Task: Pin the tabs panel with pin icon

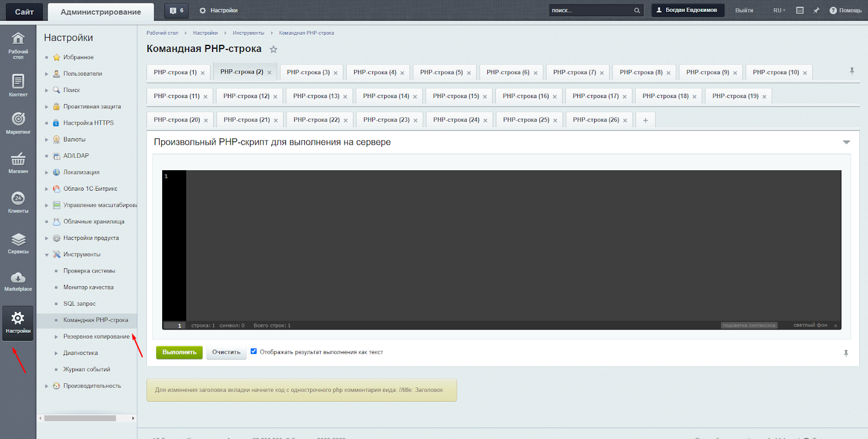Action: (x=852, y=71)
